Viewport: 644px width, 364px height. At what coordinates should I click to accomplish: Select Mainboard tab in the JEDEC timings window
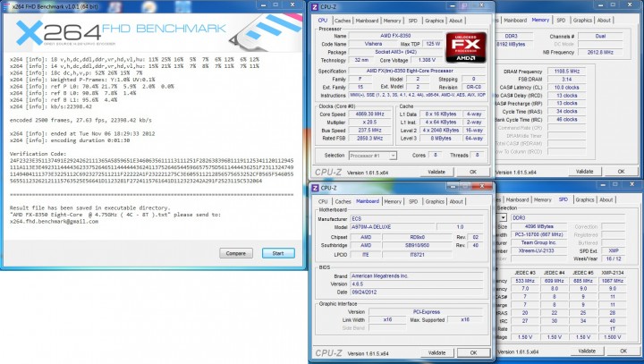(517, 199)
